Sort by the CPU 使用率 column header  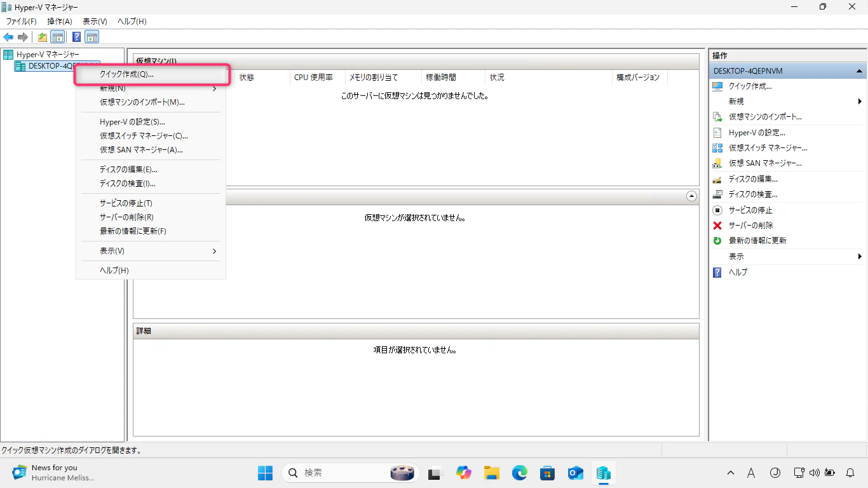point(318,78)
